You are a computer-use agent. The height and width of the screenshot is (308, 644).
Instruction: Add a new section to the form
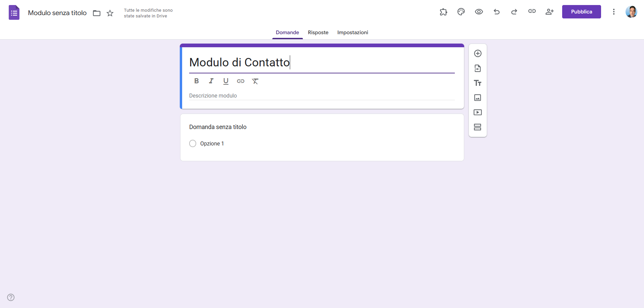click(x=478, y=127)
